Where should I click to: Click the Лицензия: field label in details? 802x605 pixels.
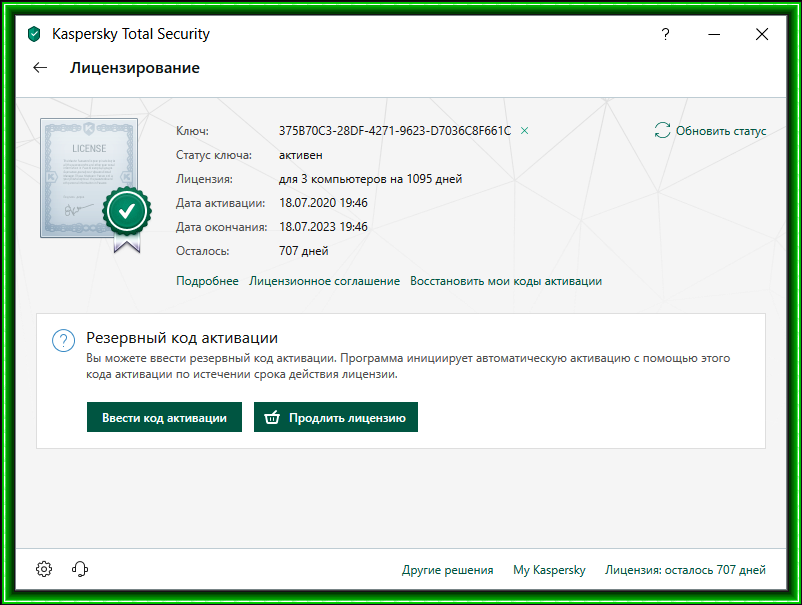click(x=204, y=179)
